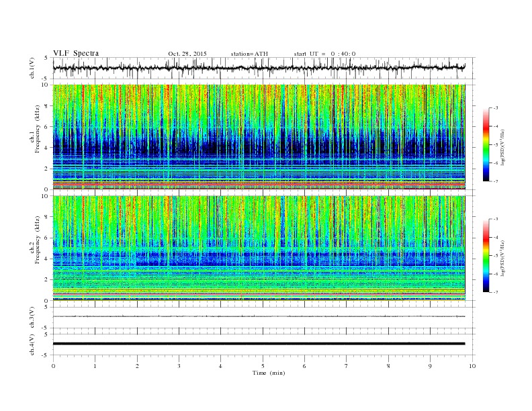
Task: Click the ch.2 spectrogram panel
Action: [259, 248]
